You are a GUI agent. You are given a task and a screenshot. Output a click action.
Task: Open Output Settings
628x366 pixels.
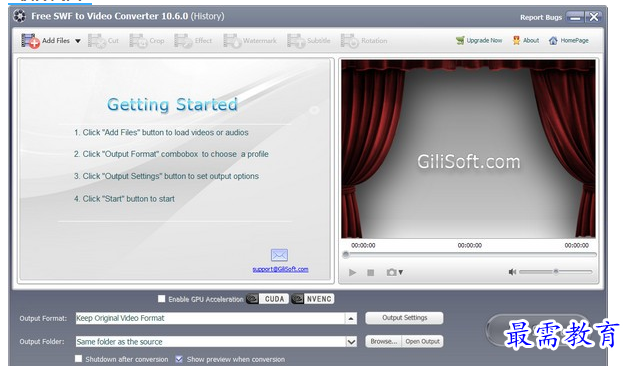click(x=405, y=318)
